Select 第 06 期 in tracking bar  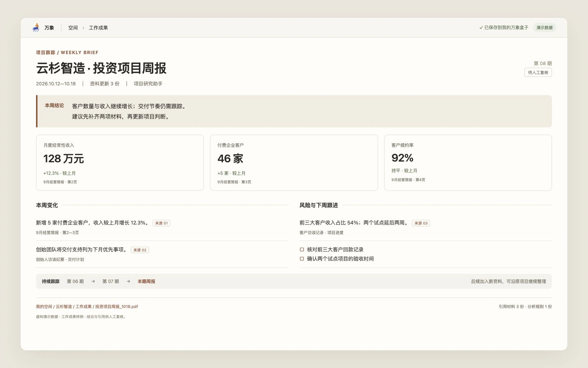[x=75, y=282]
